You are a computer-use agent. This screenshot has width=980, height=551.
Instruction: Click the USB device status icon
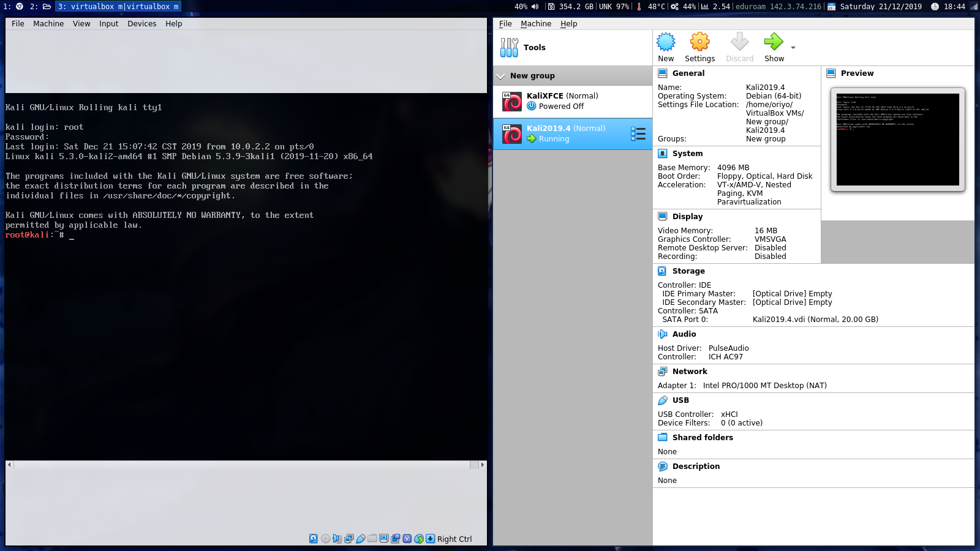361,539
